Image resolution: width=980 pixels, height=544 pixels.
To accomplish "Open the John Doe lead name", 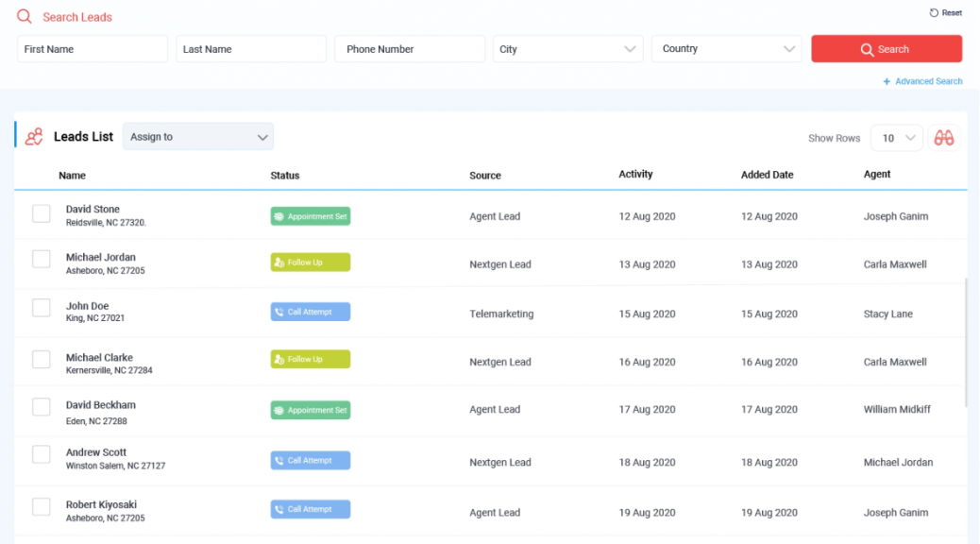I will tap(88, 306).
